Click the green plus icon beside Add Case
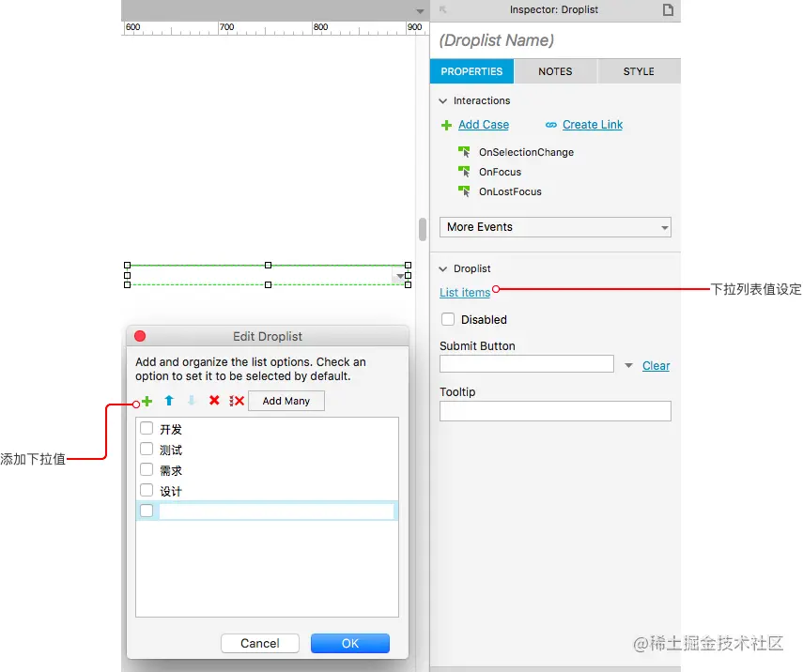 [x=446, y=125]
